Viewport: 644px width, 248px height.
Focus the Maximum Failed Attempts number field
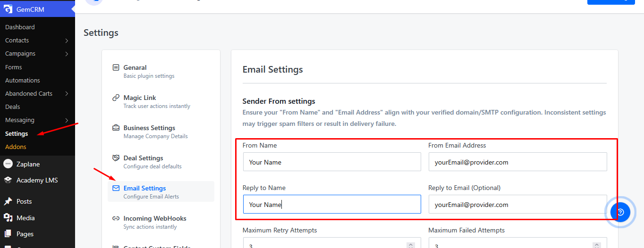point(517,243)
